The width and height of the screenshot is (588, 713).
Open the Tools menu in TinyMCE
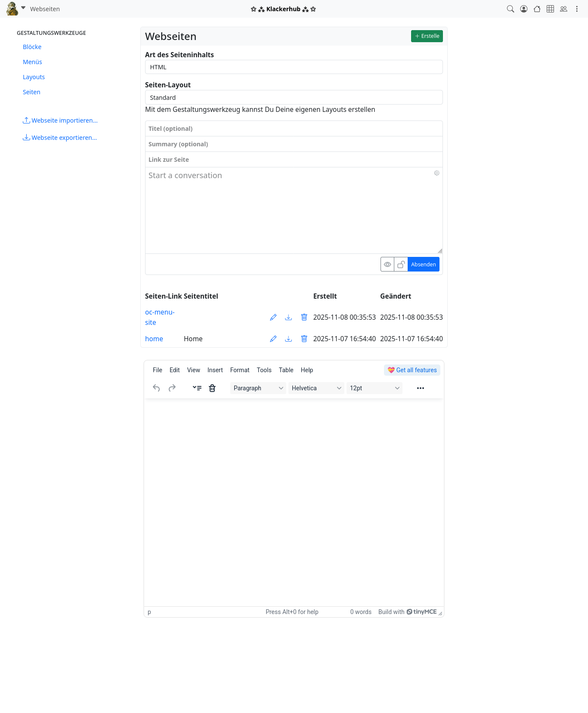264,370
